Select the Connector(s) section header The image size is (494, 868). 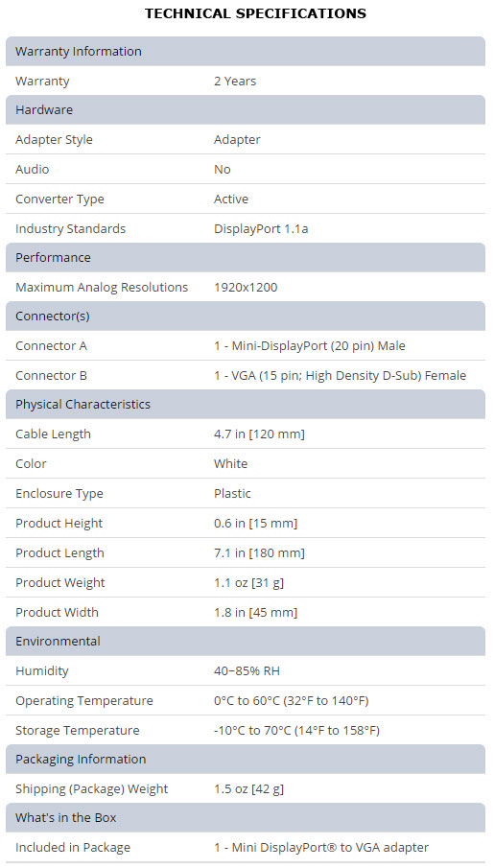pyautogui.click(x=246, y=317)
